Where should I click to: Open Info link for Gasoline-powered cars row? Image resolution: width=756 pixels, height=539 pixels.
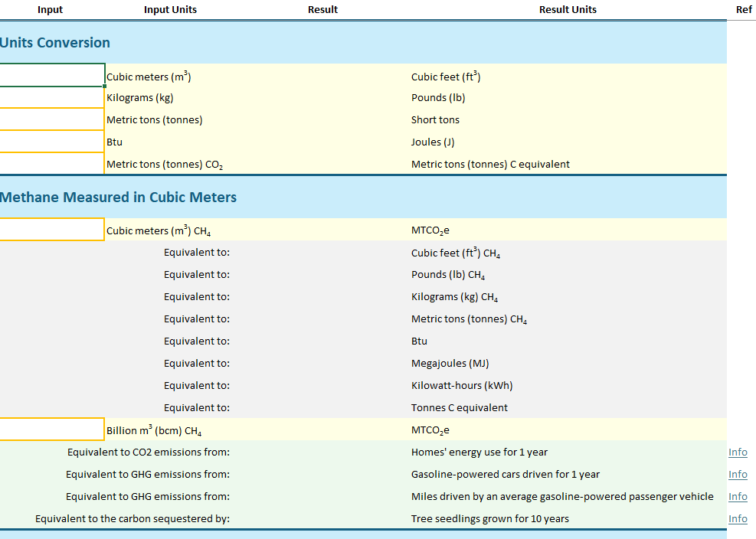(x=738, y=474)
